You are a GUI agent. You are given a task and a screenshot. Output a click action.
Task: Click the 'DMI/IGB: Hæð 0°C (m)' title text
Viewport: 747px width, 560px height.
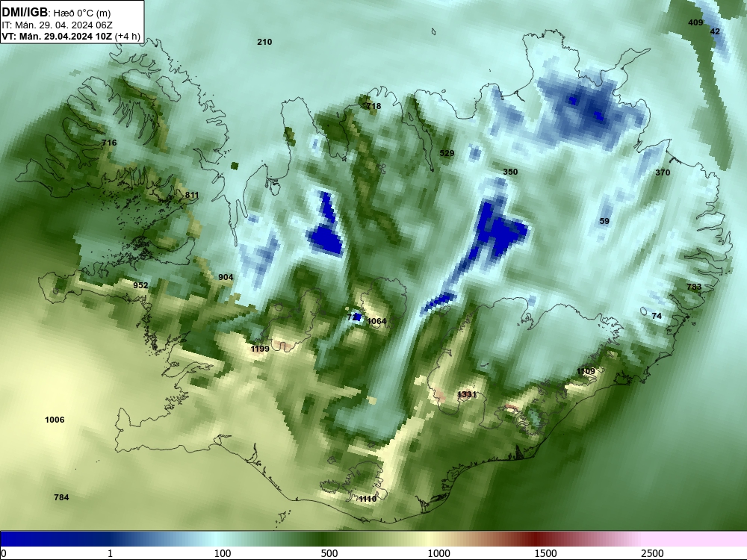pos(56,13)
